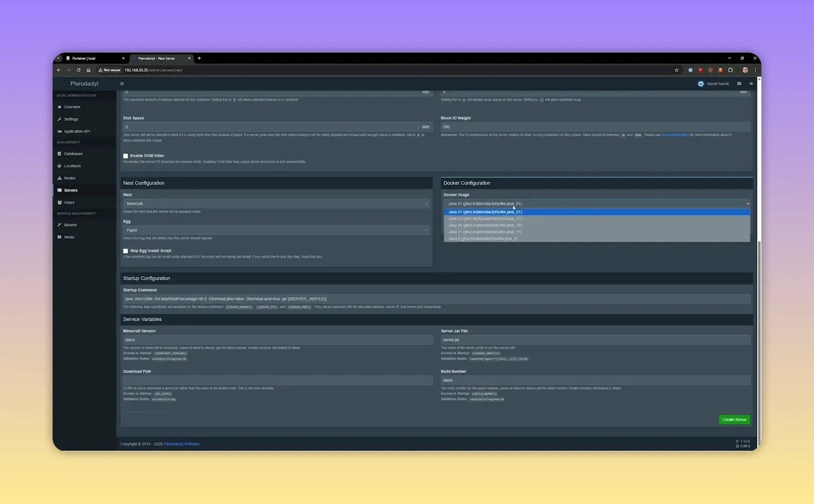814x504 pixels.
Task: Select Java 11 option in Docker Image list
Action: pos(597,232)
